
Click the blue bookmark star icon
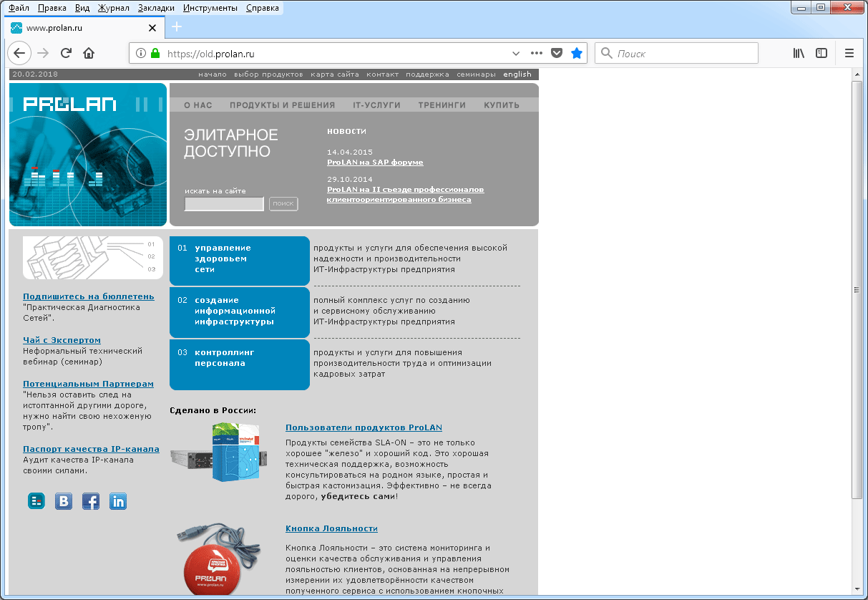[577, 53]
